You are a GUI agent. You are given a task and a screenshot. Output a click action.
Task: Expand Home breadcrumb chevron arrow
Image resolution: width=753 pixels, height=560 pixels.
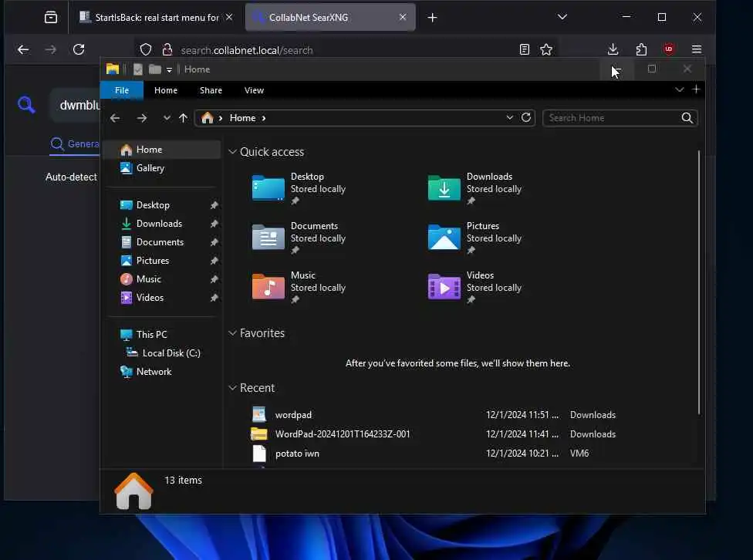coord(264,118)
